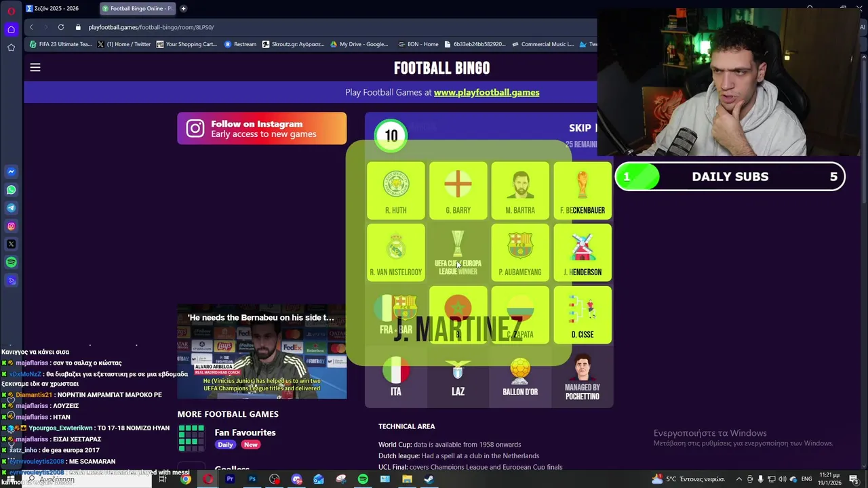Viewport: 868px width, 488px height.
Task: Open the Restream bookmark
Action: click(240, 44)
